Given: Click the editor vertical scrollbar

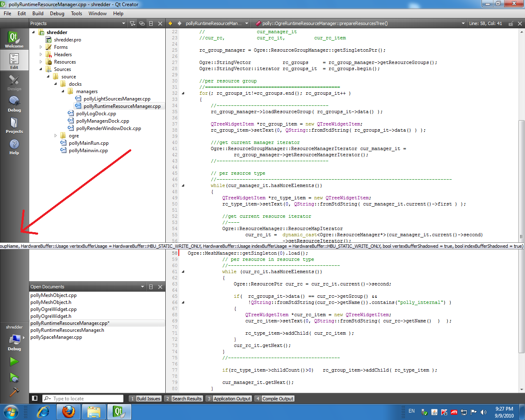Looking at the screenshot, I should tap(521, 176).
